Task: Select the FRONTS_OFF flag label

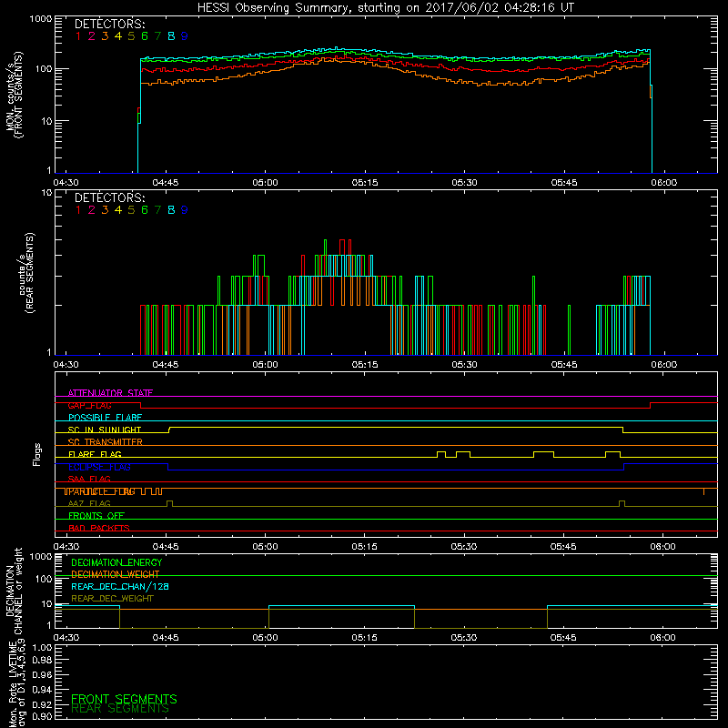Action: (96, 516)
